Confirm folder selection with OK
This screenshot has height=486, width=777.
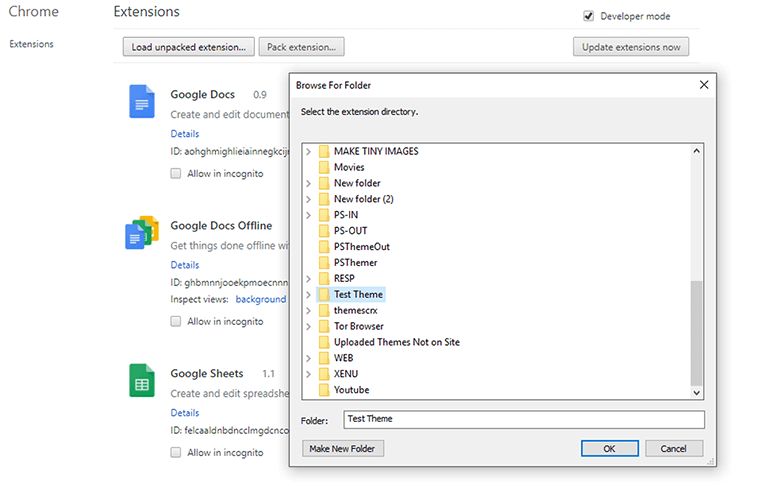tap(610, 448)
